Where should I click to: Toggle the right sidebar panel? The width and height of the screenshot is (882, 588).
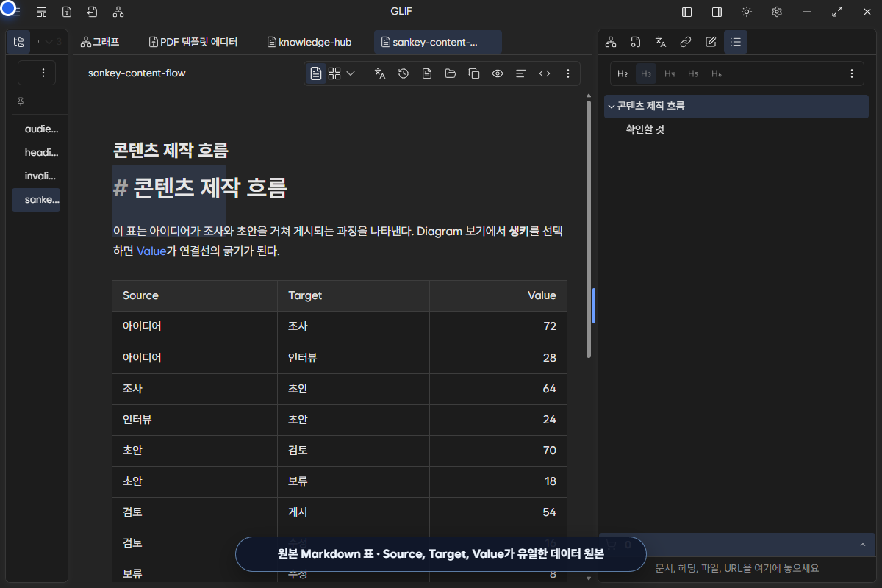pyautogui.click(x=717, y=12)
